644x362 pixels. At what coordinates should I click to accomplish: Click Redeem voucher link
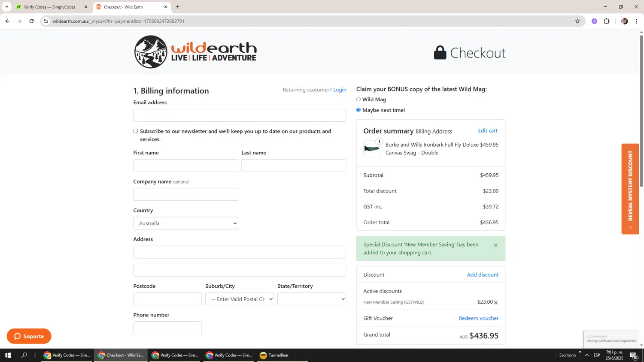(479, 318)
